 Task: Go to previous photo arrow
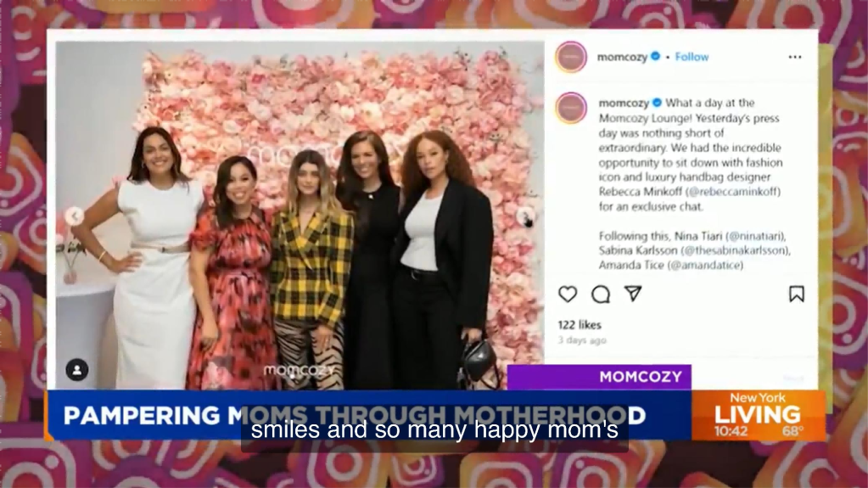tap(75, 216)
